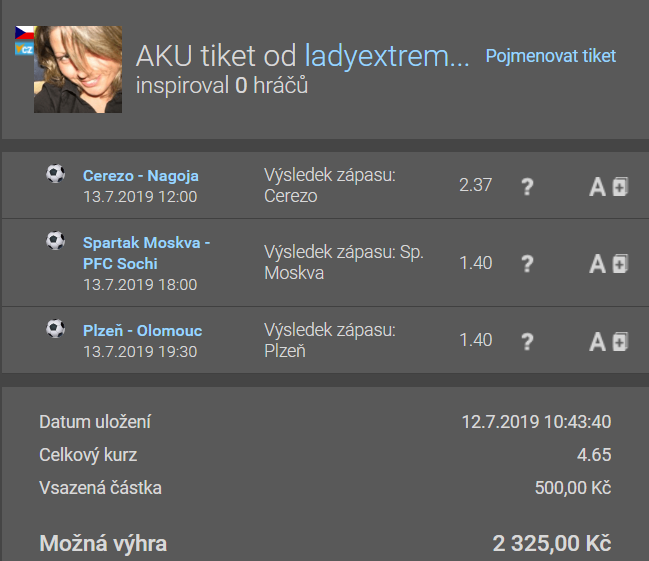This screenshot has width=649, height=561.
Task: Click the Czech flag icon near avatar
Action: [24, 33]
